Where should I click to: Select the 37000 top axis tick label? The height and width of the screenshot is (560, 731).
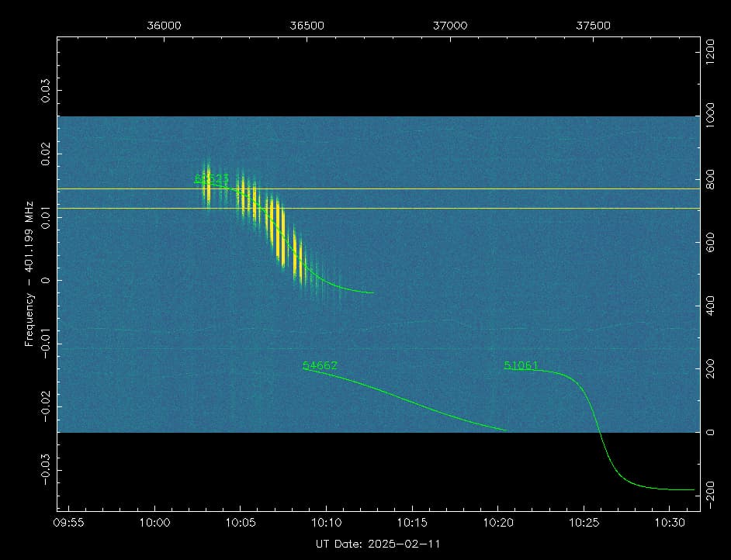click(450, 25)
